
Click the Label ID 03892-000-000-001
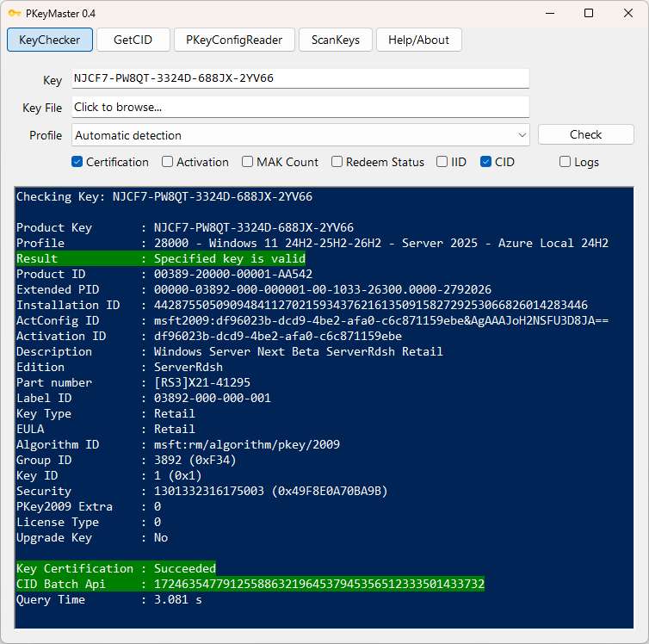pyautogui.click(x=213, y=398)
